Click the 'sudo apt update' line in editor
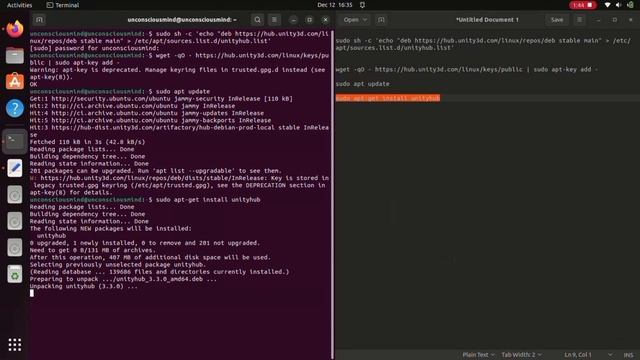The height and width of the screenshot is (360, 640). coord(362,84)
